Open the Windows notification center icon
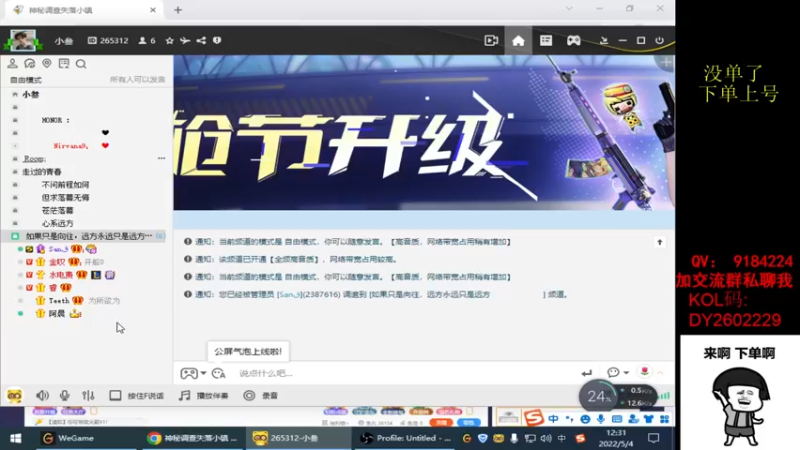The height and width of the screenshot is (450, 800). coord(654,438)
